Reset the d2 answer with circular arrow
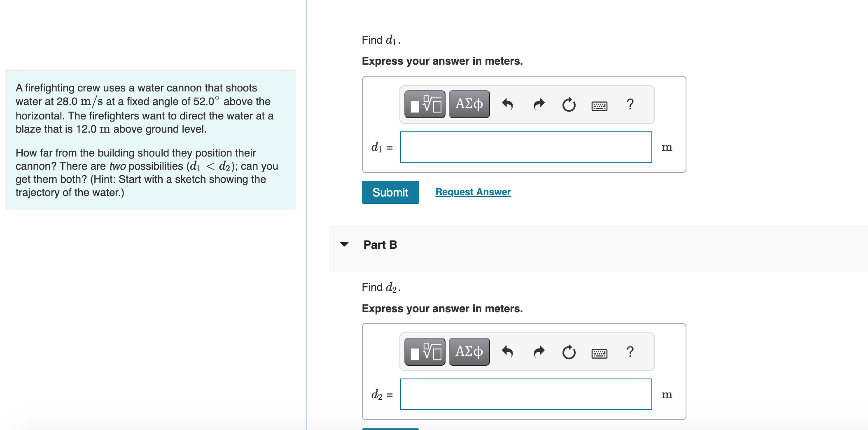This screenshot has height=430, width=868. [x=569, y=352]
